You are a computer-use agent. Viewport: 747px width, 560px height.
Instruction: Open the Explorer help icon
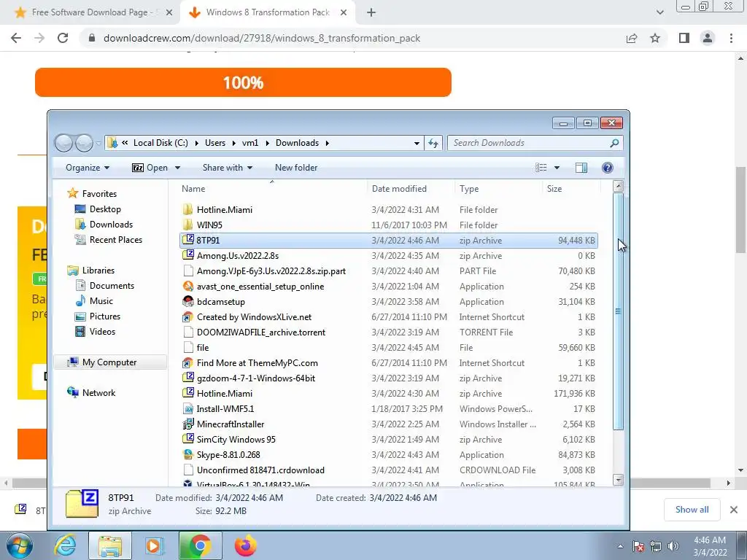point(608,168)
